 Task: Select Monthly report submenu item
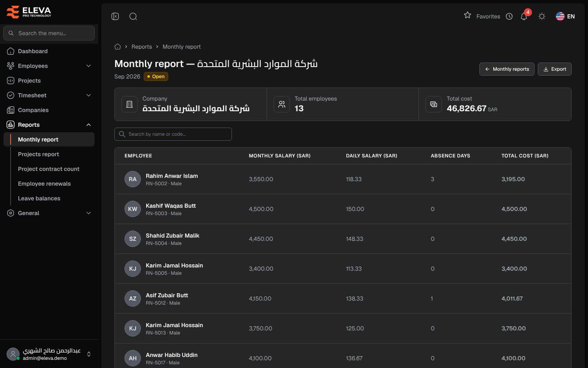click(x=49, y=139)
